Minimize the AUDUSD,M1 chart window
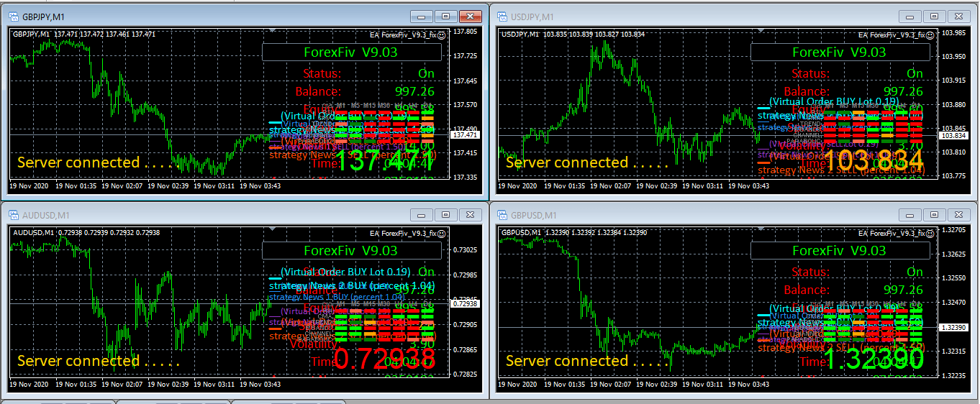This screenshot has width=980, height=404. (422, 215)
